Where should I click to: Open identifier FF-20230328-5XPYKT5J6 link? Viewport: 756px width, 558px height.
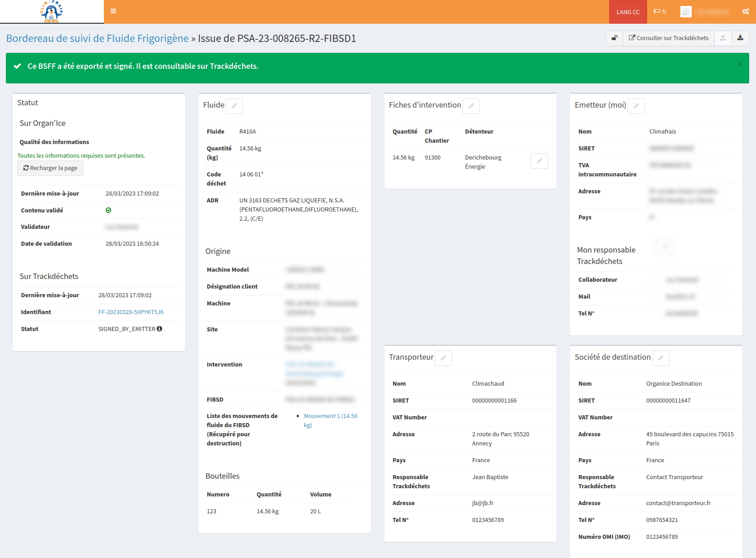(x=131, y=312)
